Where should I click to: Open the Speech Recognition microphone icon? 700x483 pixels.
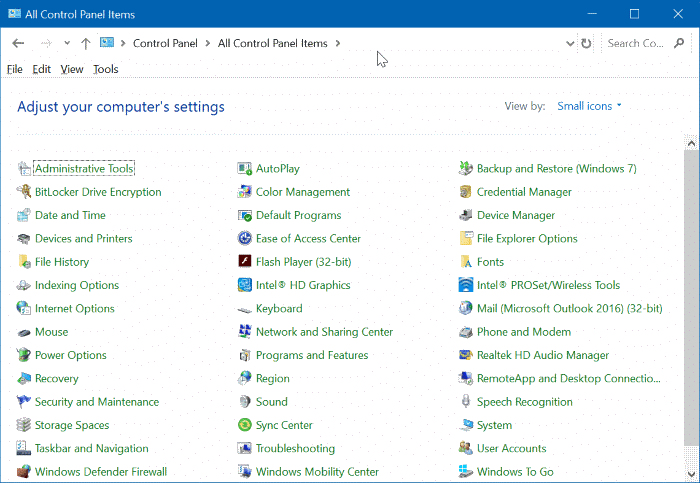click(x=466, y=402)
